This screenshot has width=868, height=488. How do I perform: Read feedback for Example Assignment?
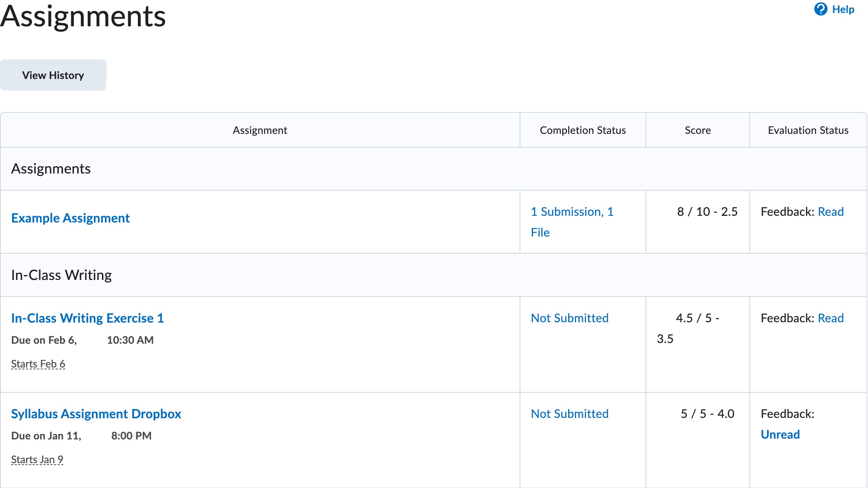830,212
